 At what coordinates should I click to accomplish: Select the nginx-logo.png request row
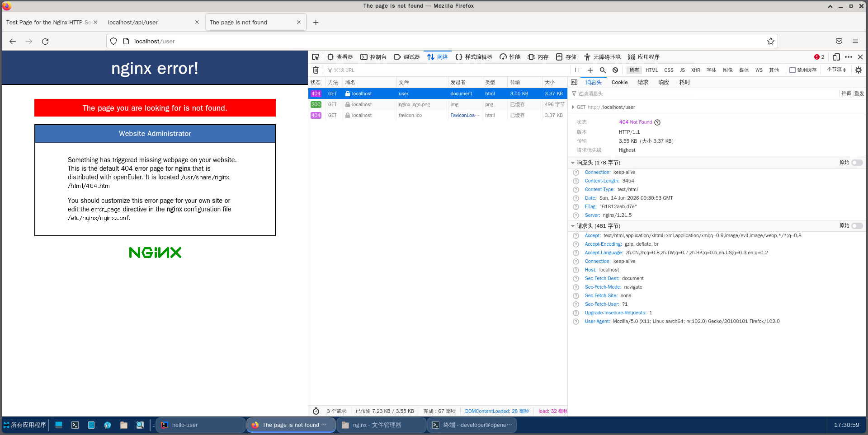click(x=438, y=105)
